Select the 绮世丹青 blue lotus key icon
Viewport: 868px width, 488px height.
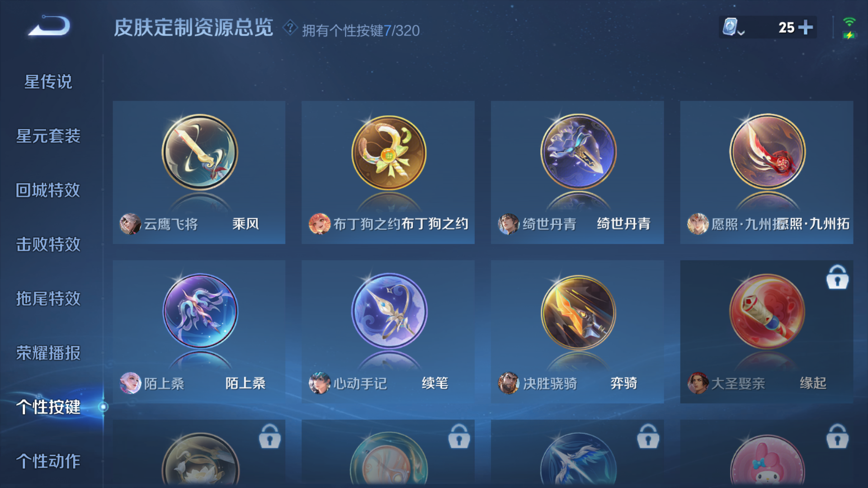[578, 151]
